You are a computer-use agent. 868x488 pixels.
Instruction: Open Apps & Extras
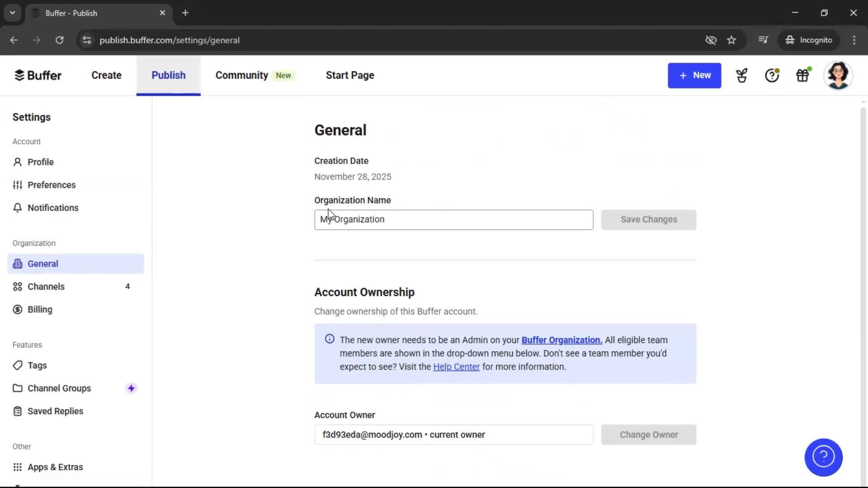[x=55, y=467]
